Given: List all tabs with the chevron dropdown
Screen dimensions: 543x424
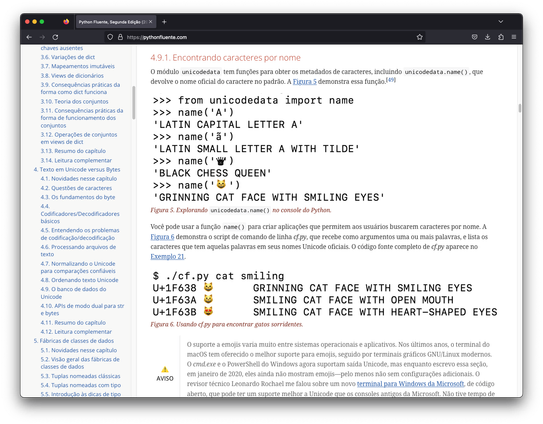Looking at the screenshot, I should pyautogui.click(x=501, y=21).
